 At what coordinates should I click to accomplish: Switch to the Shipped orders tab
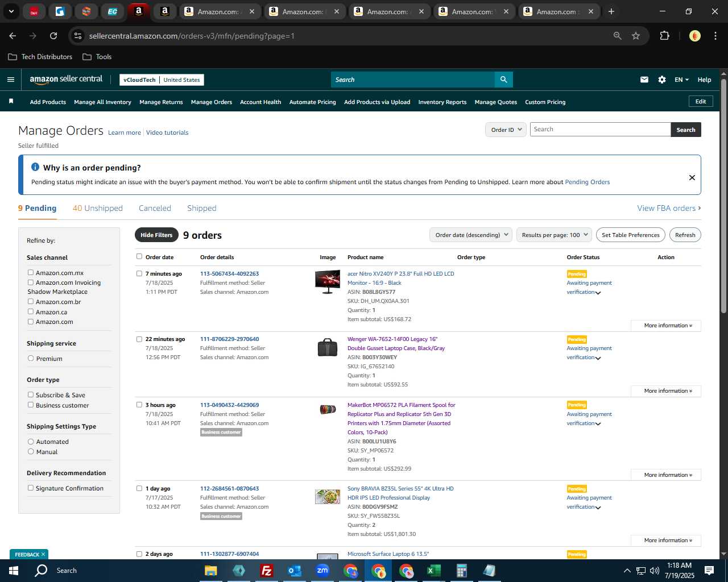pyautogui.click(x=202, y=208)
